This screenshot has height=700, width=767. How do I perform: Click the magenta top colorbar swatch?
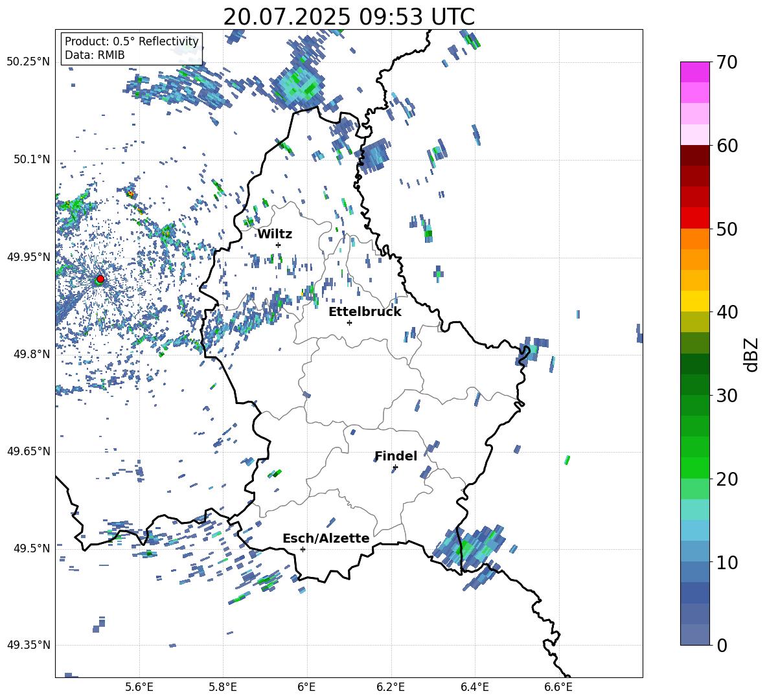pos(694,72)
